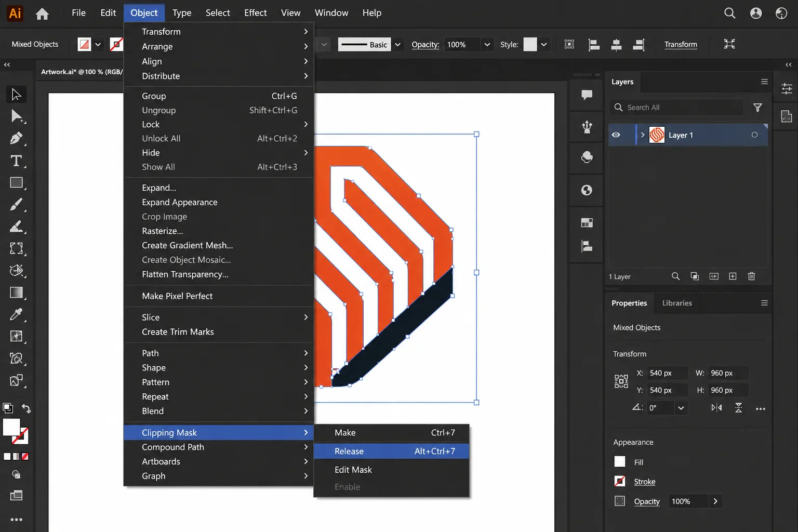Open the Style dropdown arrow

coord(543,45)
